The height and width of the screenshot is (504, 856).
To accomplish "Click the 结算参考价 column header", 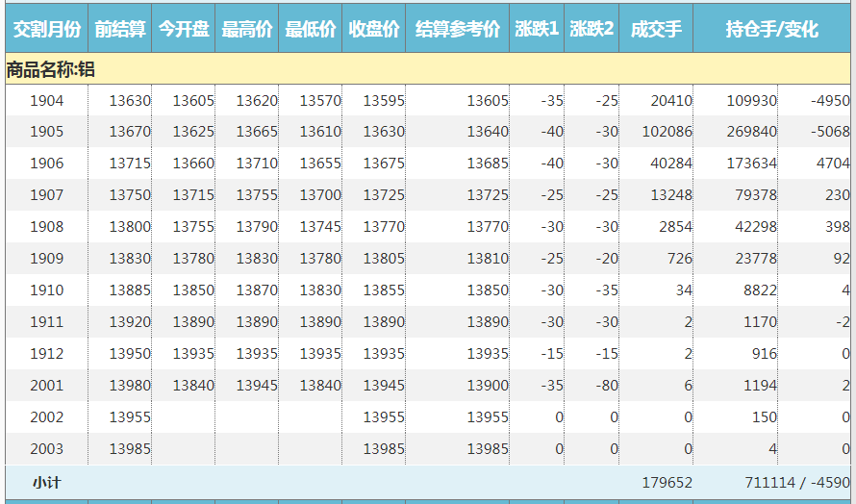I will coord(457,30).
